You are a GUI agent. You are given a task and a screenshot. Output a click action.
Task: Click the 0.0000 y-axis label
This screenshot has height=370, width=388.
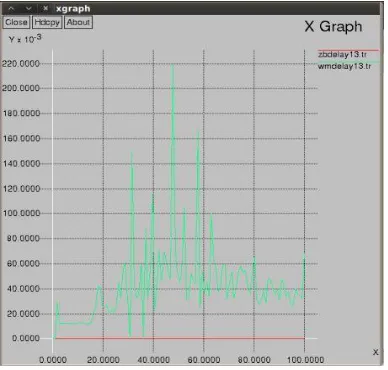pos(25,338)
